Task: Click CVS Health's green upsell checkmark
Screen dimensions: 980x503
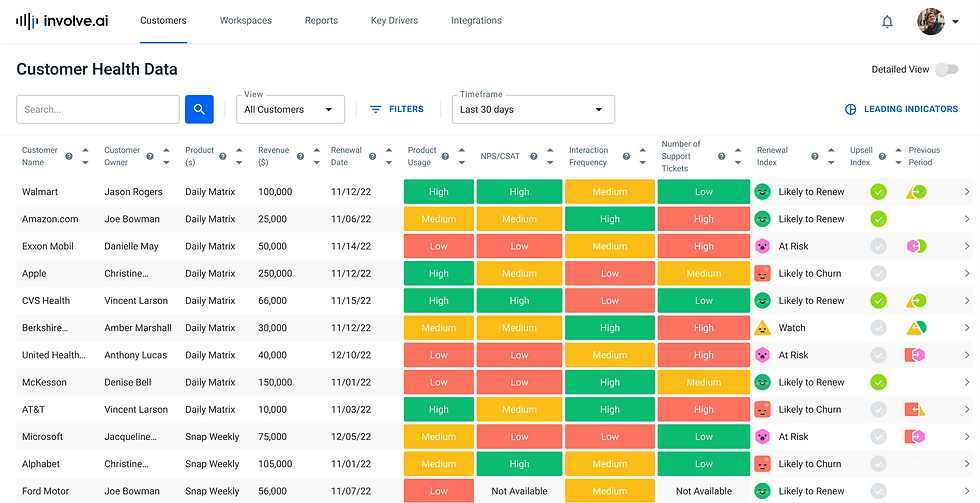Action: pos(879,301)
